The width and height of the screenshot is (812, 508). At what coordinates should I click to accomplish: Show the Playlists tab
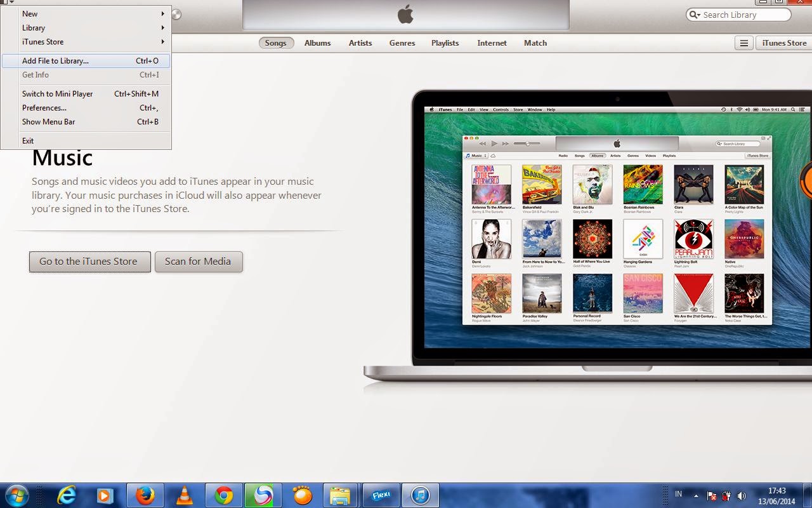click(x=445, y=43)
